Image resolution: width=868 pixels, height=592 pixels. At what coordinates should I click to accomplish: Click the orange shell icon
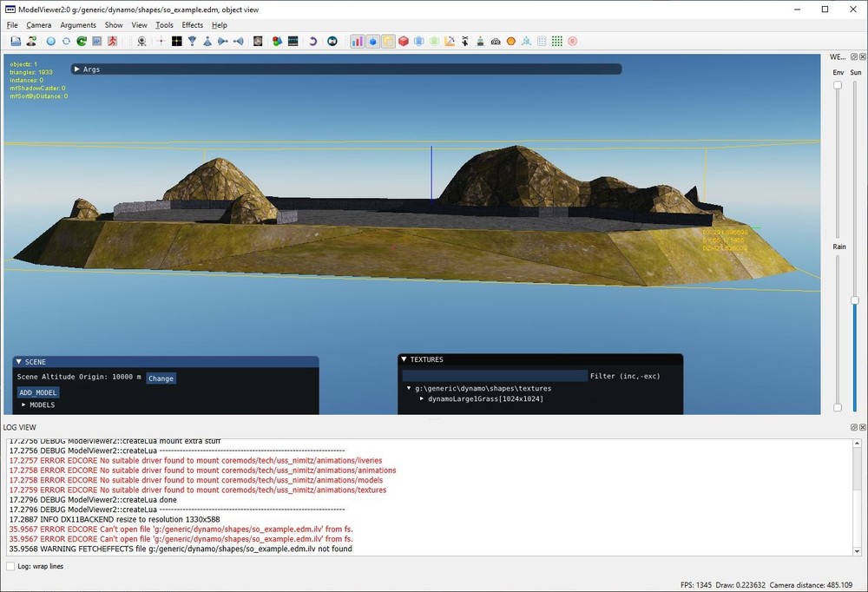[510, 41]
